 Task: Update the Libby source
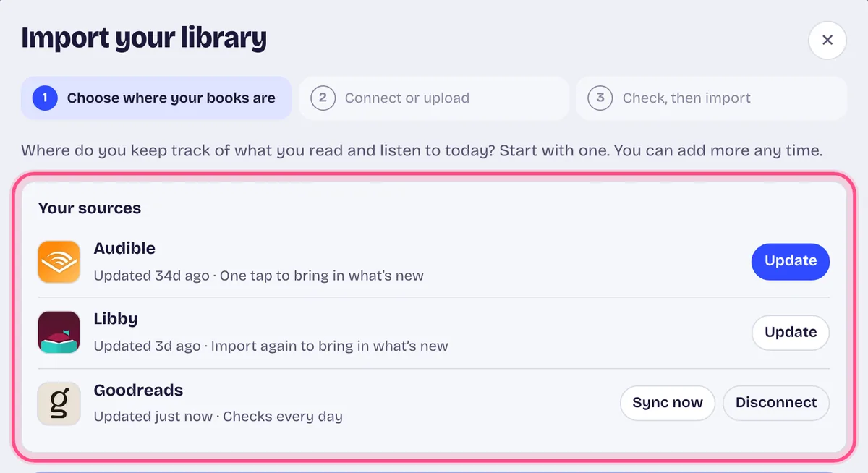(x=791, y=332)
